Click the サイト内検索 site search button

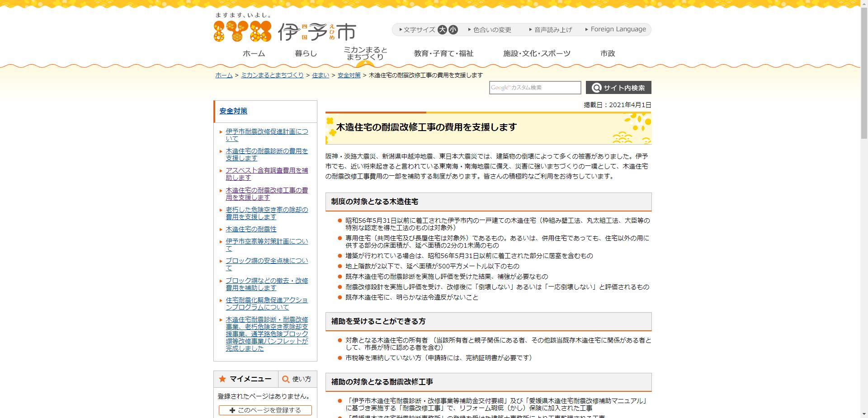618,87
